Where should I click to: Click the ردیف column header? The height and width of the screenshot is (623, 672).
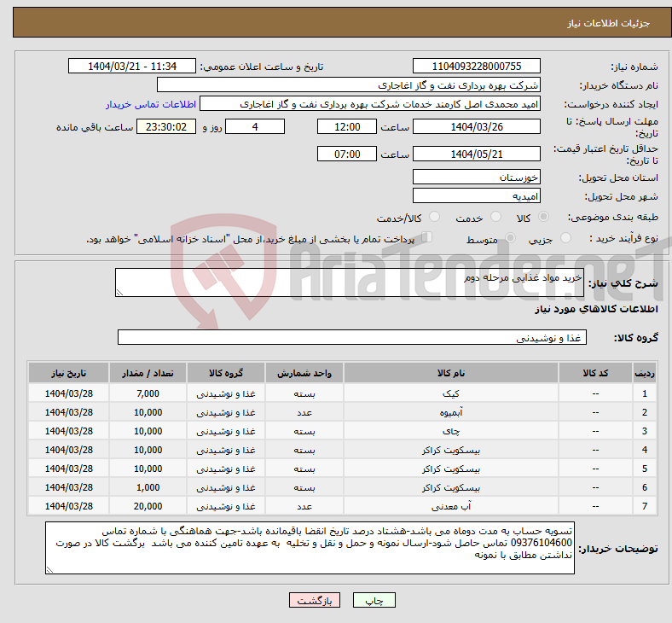[x=644, y=373]
